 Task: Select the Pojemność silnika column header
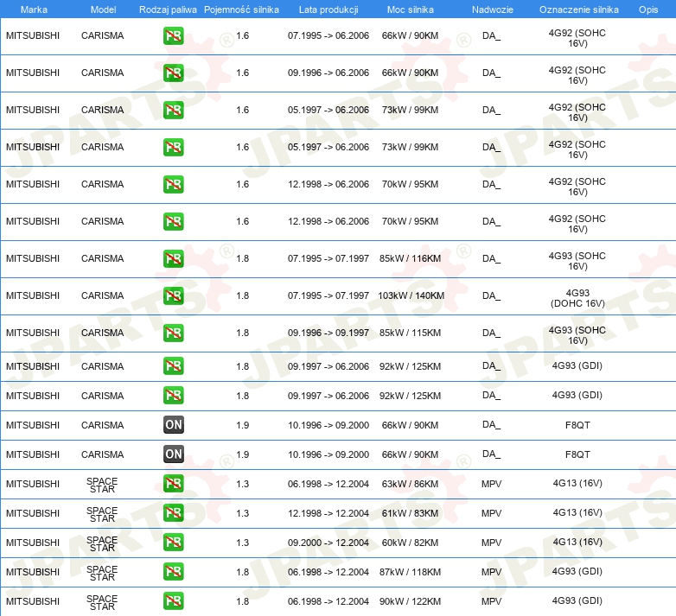(x=241, y=10)
